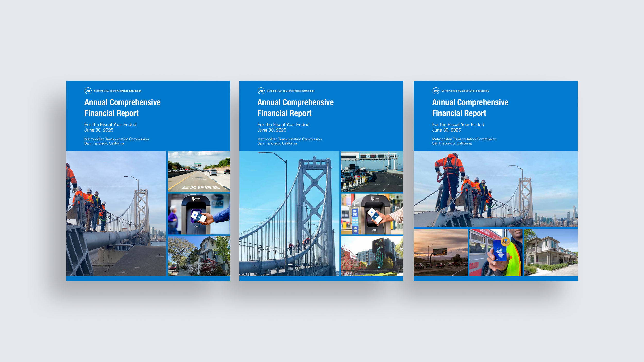
Task: Click the toll plaza traffic photo
Action: [x=372, y=171]
